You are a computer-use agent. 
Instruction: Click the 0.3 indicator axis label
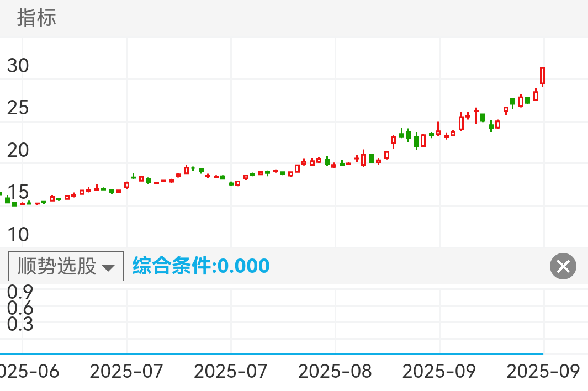[20, 324]
